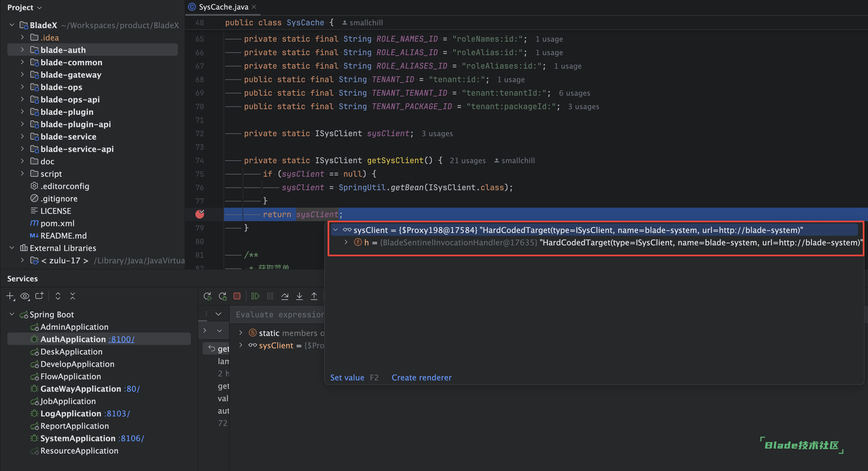The image size is (868, 471).
Task: Open the GateWayApplication :80/ link
Action: [132, 389]
